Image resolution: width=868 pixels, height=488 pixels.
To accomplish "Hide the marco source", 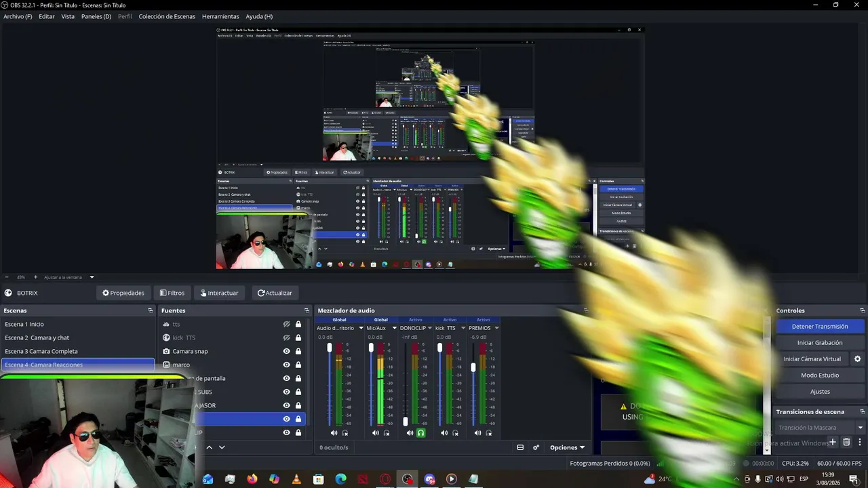I will [287, 365].
